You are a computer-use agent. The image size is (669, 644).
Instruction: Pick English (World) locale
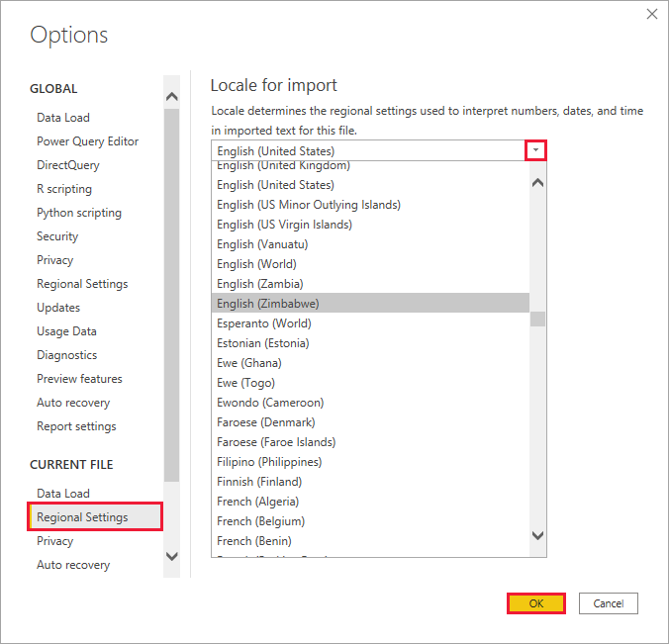(x=370, y=264)
